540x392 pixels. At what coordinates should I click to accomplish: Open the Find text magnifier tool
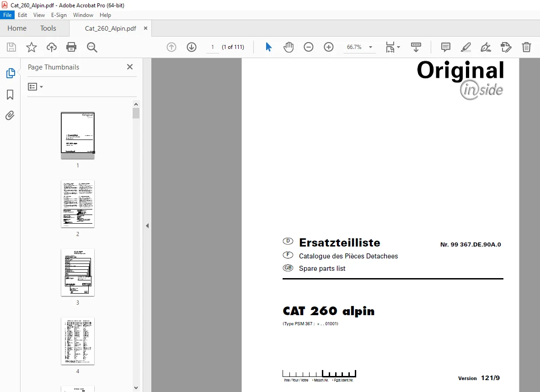(x=92, y=47)
